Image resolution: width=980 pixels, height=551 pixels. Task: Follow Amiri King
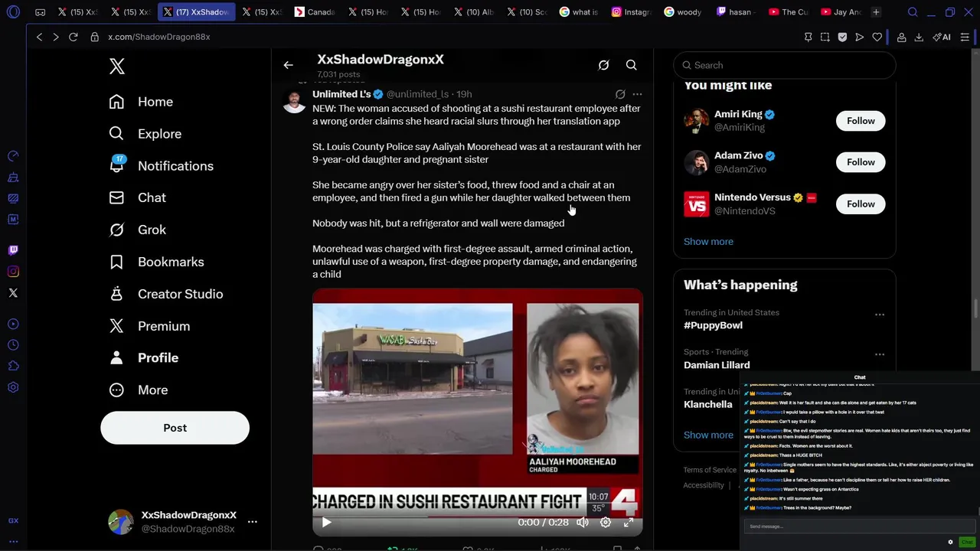point(861,121)
